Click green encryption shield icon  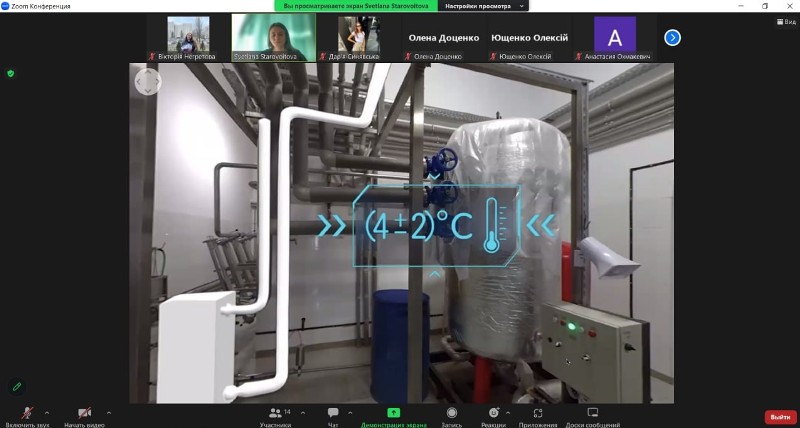coord(11,73)
